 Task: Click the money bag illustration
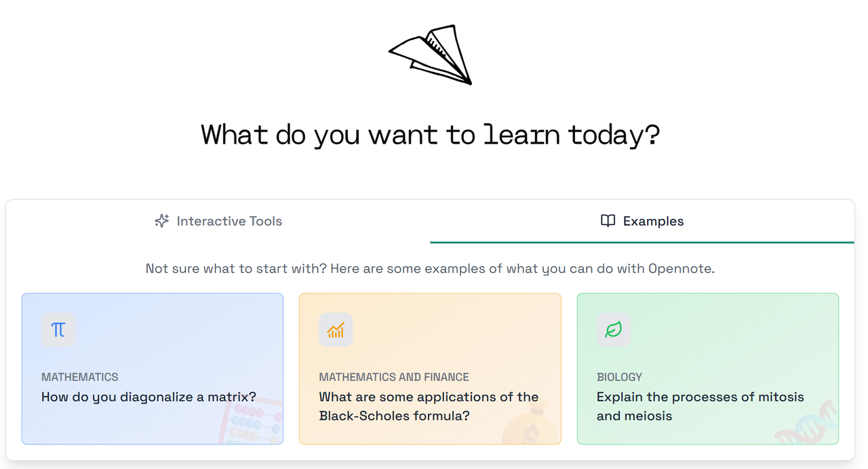point(528,426)
